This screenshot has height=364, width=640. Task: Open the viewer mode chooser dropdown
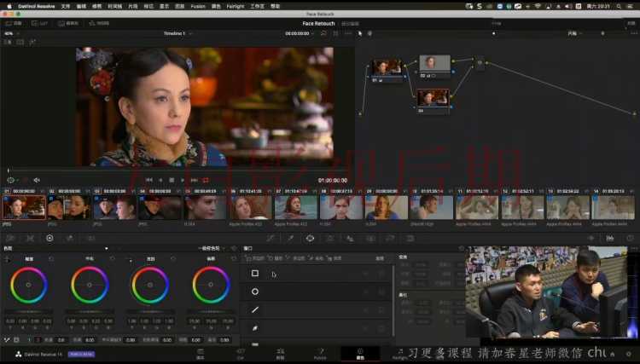point(12,180)
